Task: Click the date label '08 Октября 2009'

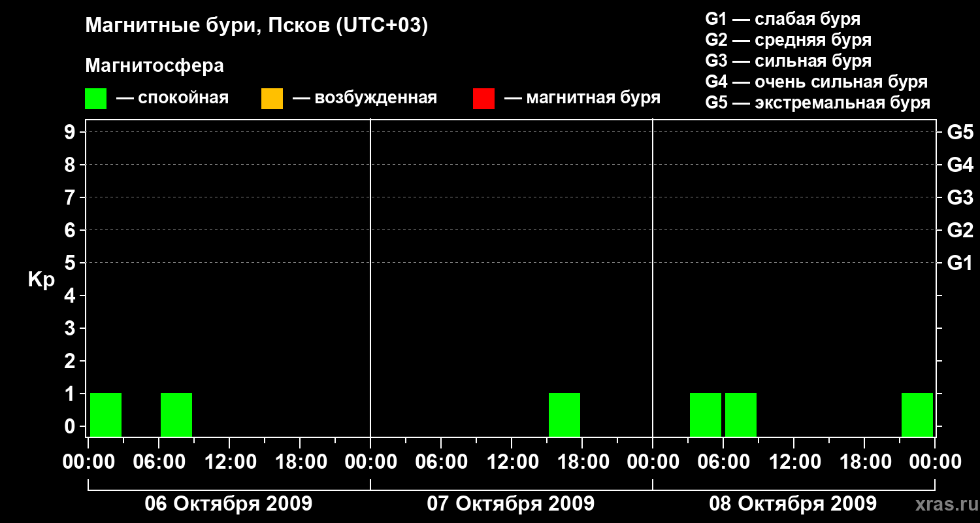Action: click(793, 504)
